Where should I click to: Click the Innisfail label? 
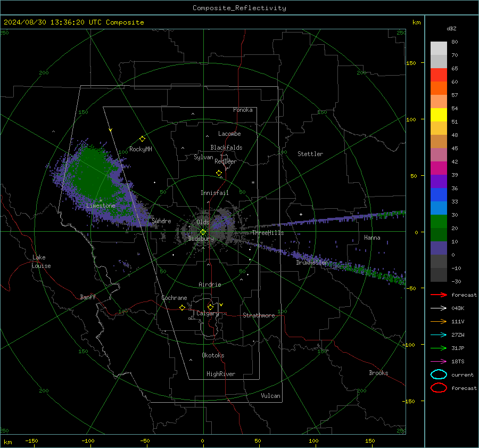[x=214, y=193]
